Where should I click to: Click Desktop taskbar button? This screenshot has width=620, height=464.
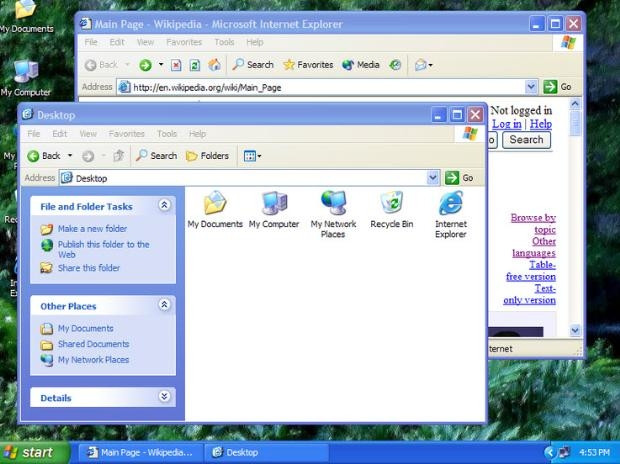click(x=266, y=453)
